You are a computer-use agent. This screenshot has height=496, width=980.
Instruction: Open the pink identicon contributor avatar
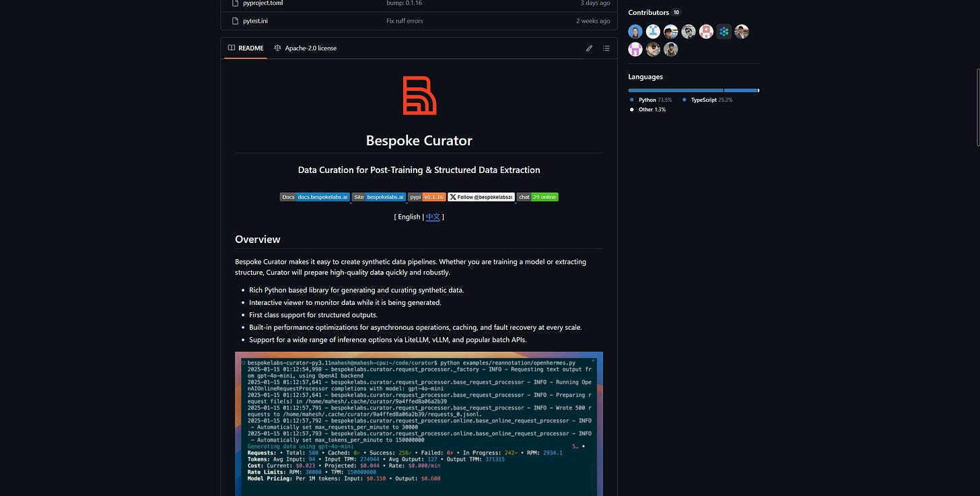click(635, 49)
